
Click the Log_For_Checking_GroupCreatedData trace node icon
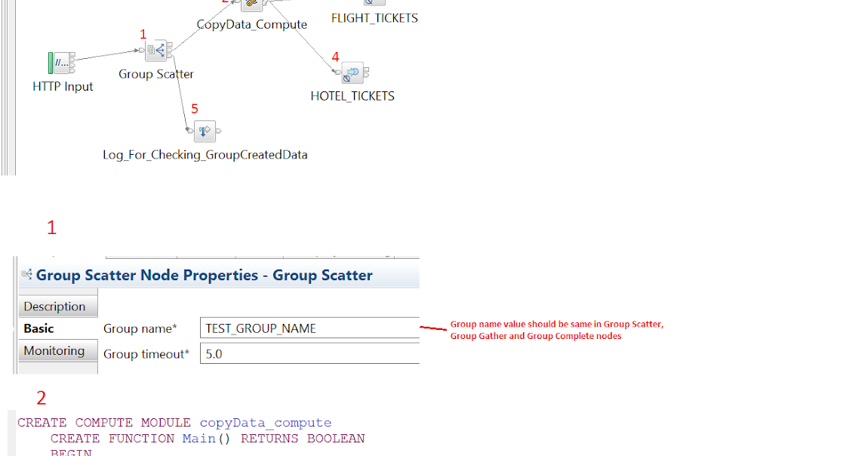(x=204, y=131)
